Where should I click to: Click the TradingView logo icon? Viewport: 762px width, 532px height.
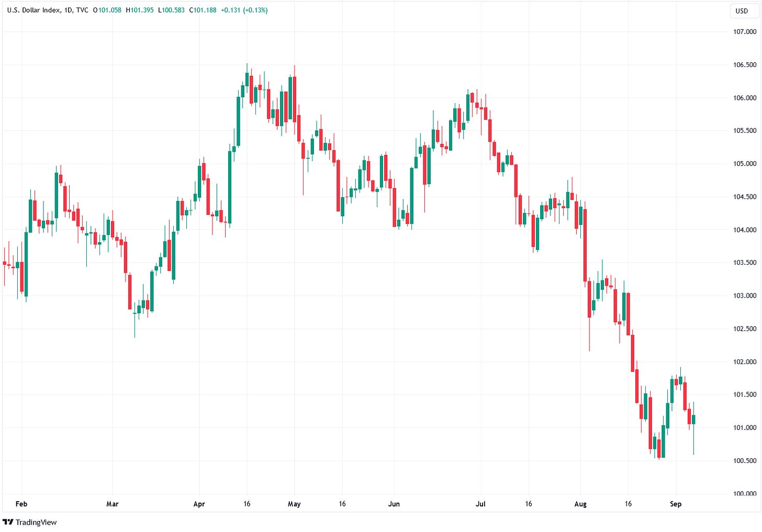coord(8,522)
